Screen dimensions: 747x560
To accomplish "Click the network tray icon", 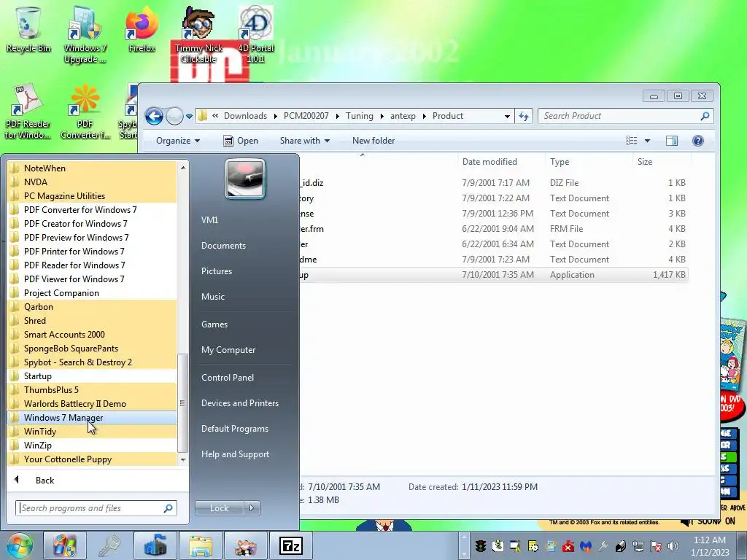I will [x=638, y=545].
